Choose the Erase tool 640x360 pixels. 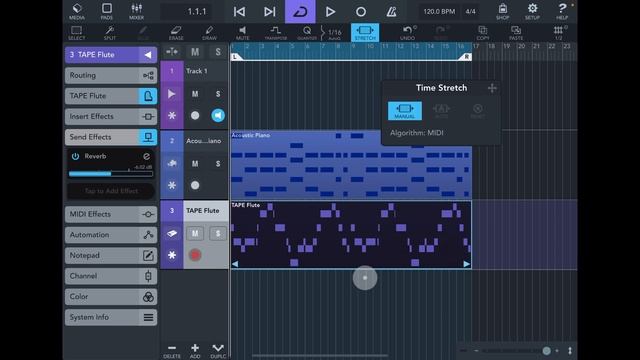[x=176, y=33]
